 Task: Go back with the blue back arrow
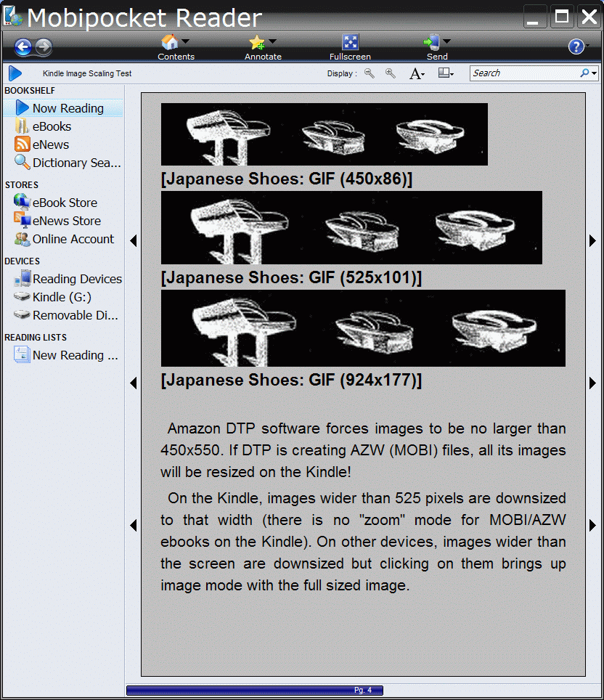(23, 46)
